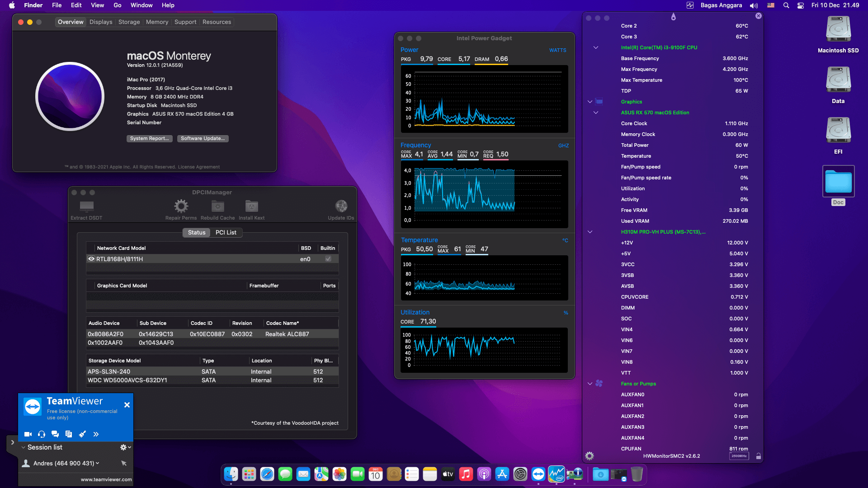This screenshot has height=488, width=868.
Task: Open the Finder Go menu
Action: point(118,5)
